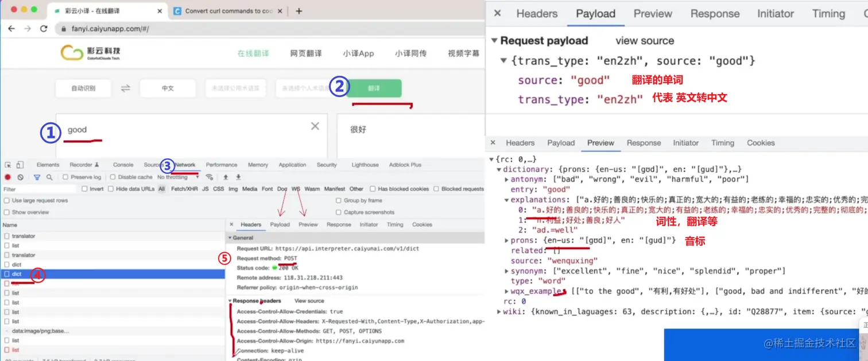Check Hide data URLs
Screen dimensions: 868x361
point(110,189)
